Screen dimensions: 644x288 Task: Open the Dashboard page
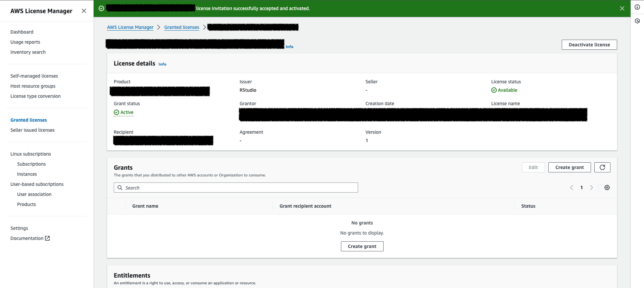(x=22, y=32)
